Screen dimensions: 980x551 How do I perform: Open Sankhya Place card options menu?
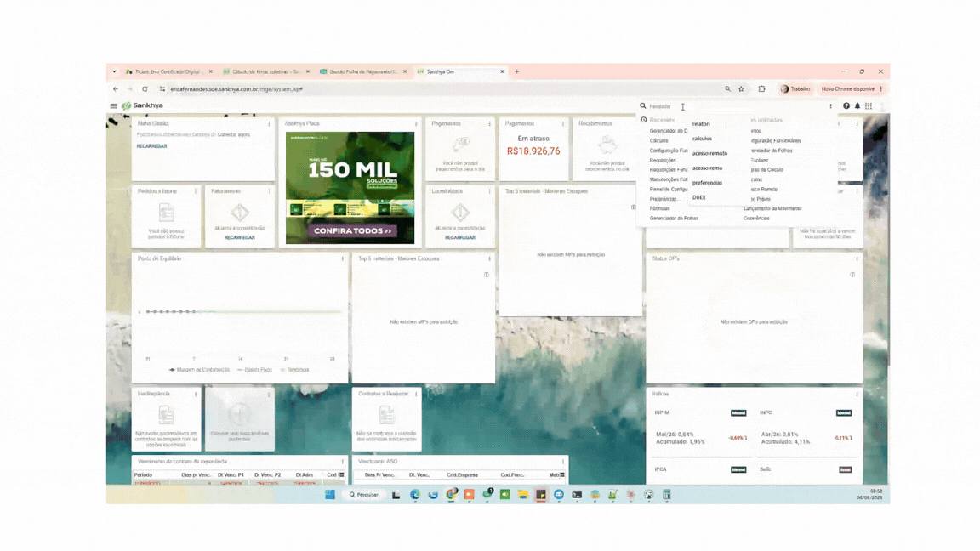[x=416, y=123]
